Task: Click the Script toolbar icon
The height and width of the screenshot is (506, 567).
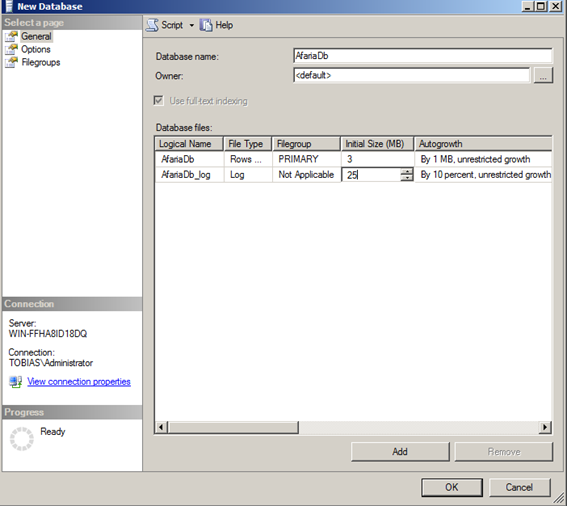Action: point(152,25)
